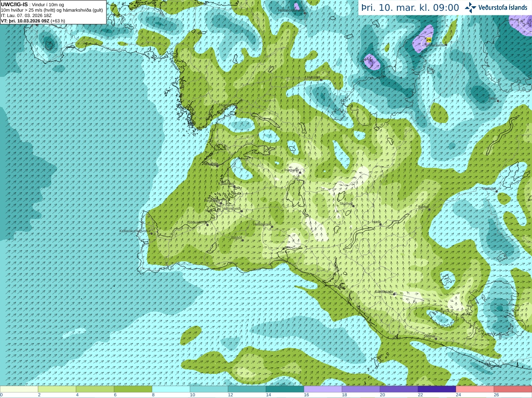Select the 16–18 m/s lavender legend band
Viewport: 532px width, 398px height.
[x=323, y=389]
